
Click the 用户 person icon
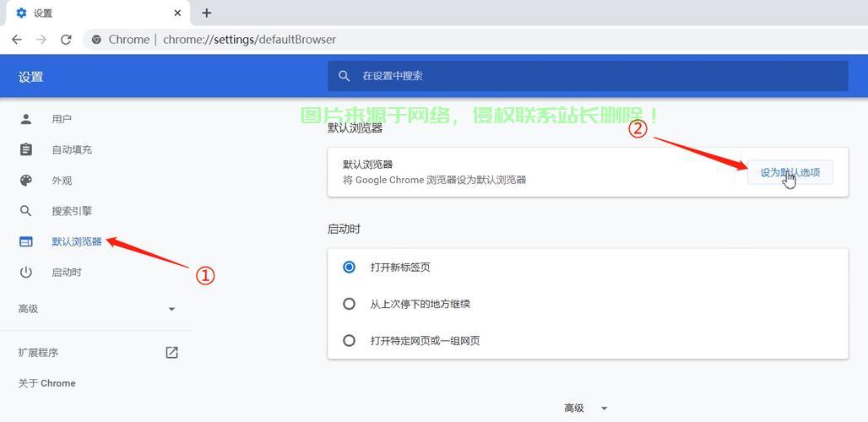pyautogui.click(x=26, y=119)
